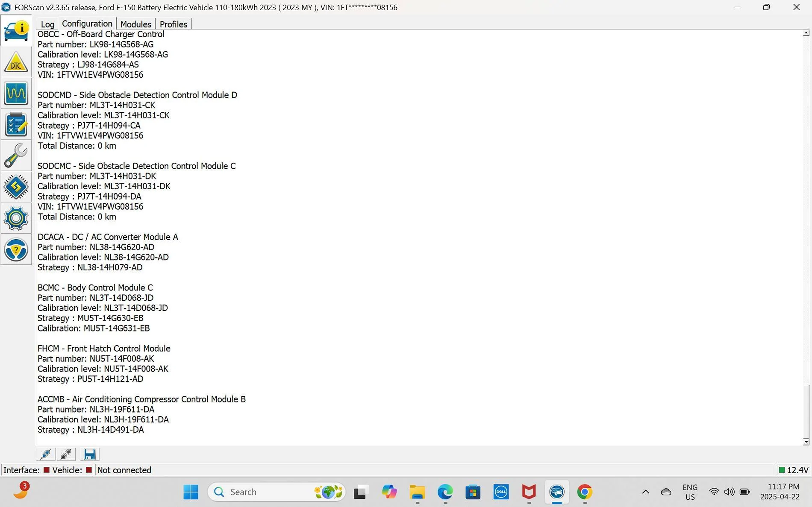Open the gear Settings section
Screen dimensions: 812x507
pyautogui.click(x=16, y=218)
